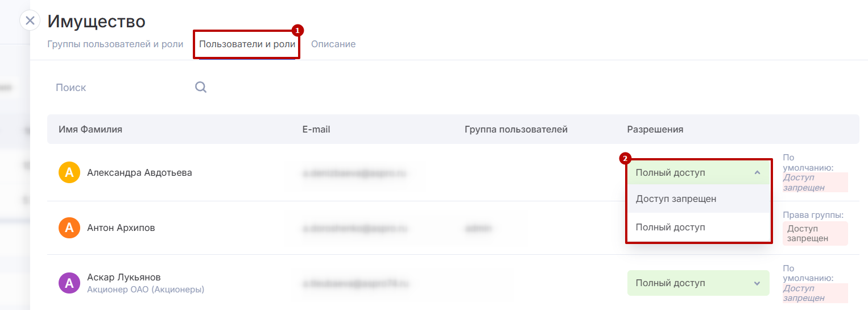
Task: Click the Имя Фамилия column header
Action: [x=90, y=129]
